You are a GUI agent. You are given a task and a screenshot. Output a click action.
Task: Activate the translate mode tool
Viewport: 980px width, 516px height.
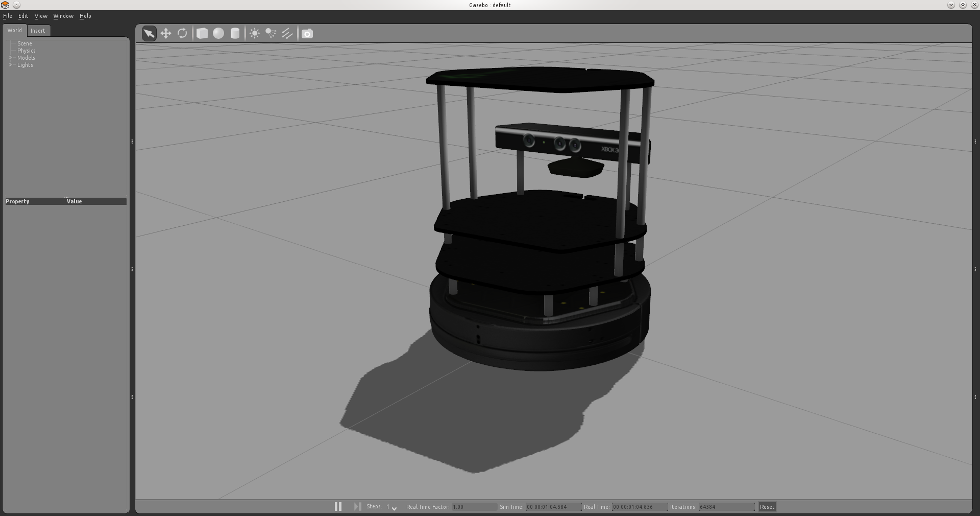tap(166, 33)
